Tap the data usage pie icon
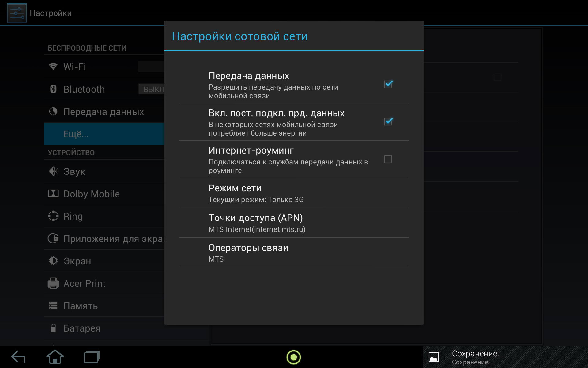 pyautogui.click(x=53, y=111)
